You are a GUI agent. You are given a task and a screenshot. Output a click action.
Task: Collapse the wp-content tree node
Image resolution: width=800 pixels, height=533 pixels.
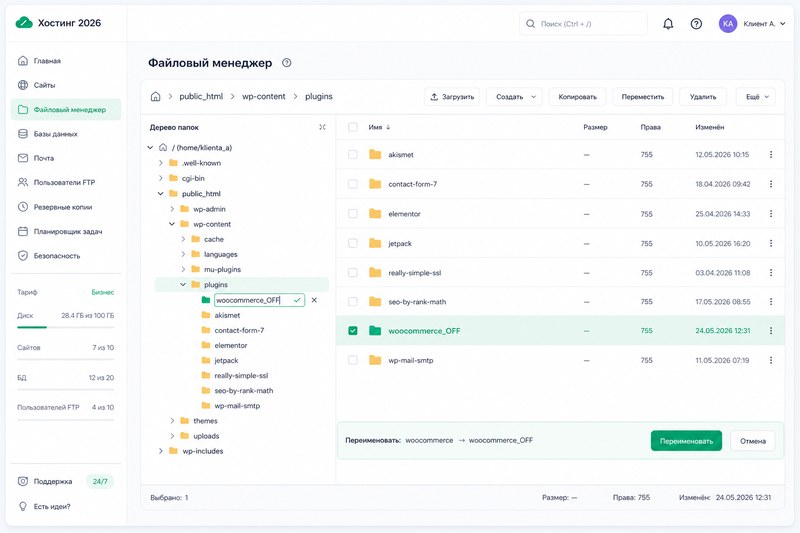pos(172,224)
